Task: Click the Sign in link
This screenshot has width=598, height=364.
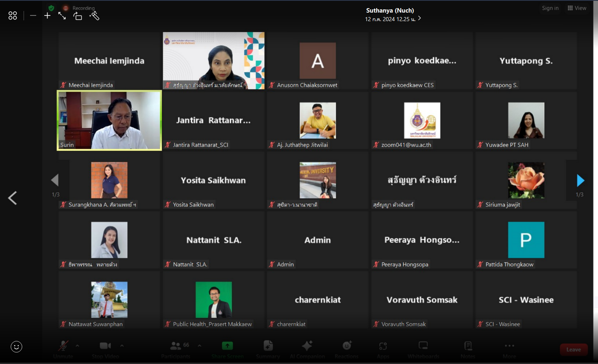Action: pyautogui.click(x=550, y=8)
